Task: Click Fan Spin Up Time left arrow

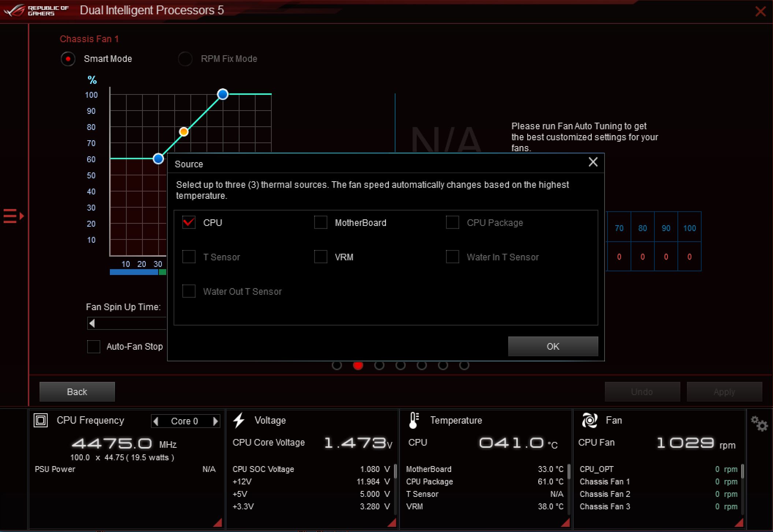Action: [x=92, y=323]
